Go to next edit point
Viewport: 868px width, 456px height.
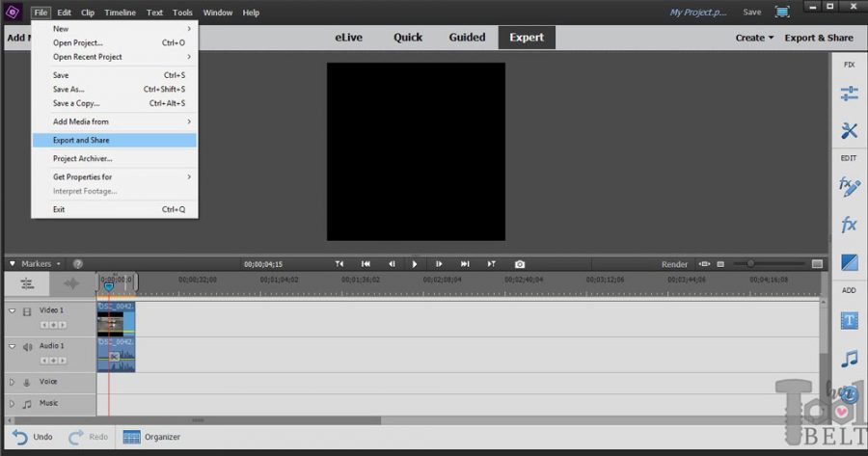click(x=465, y=264)
